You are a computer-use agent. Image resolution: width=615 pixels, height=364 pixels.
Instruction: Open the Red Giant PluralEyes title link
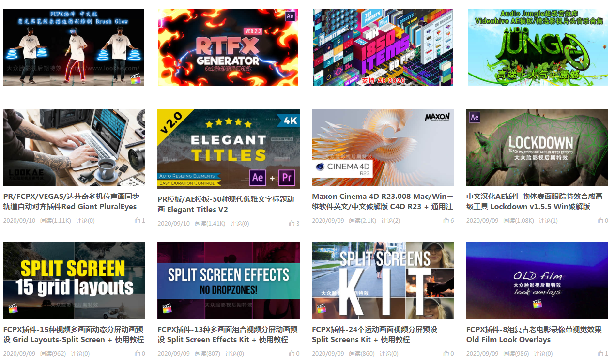(x=71, y=201)
